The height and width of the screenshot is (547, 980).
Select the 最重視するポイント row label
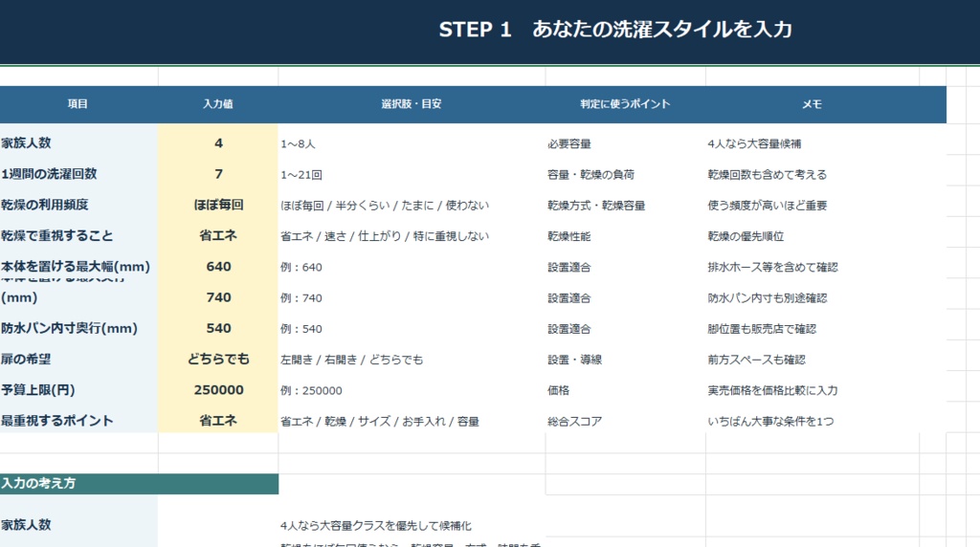[56, 420]
